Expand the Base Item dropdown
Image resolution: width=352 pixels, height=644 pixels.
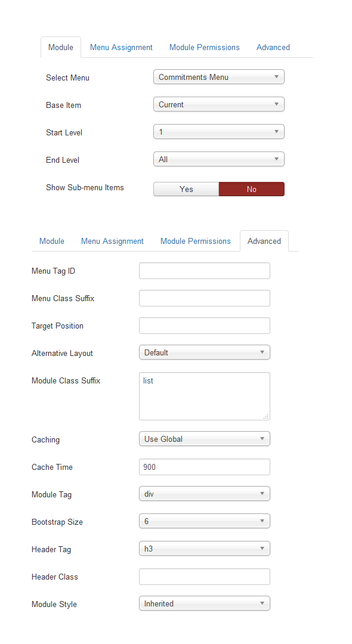pos(218,104)
